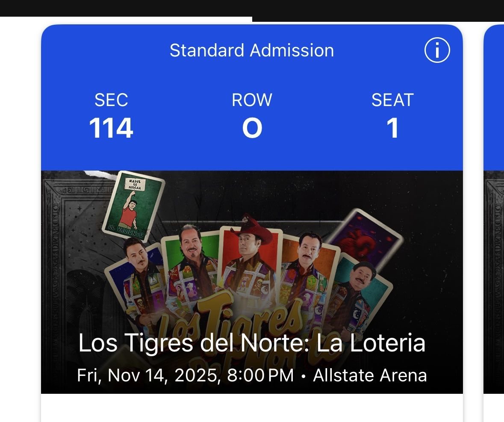Select the SEC 114 label
Viewport: 504px width, 422px height.
(x=111, y=115)
